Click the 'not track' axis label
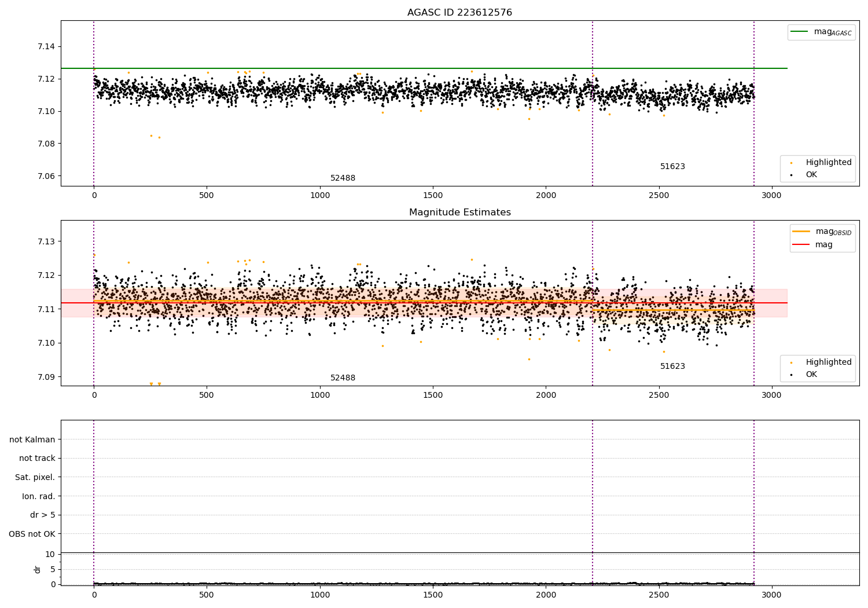The height and width of the screenshot is (608, 868). 37,458
